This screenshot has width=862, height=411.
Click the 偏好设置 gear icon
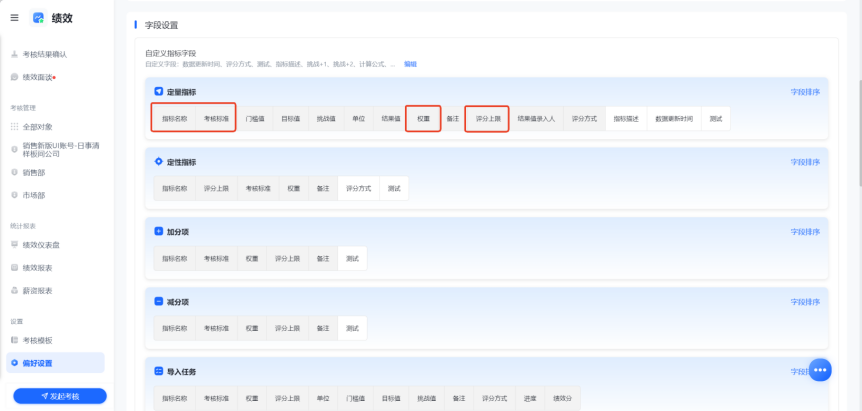click(14, 363)
